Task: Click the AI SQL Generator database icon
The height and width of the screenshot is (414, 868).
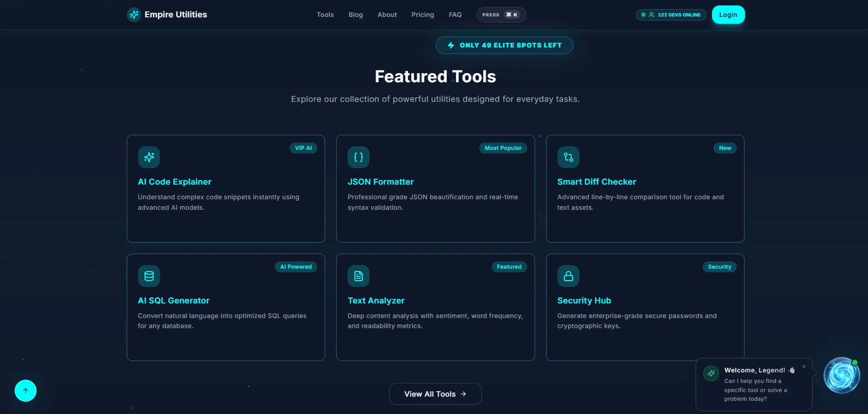Action: pos(149,276)
